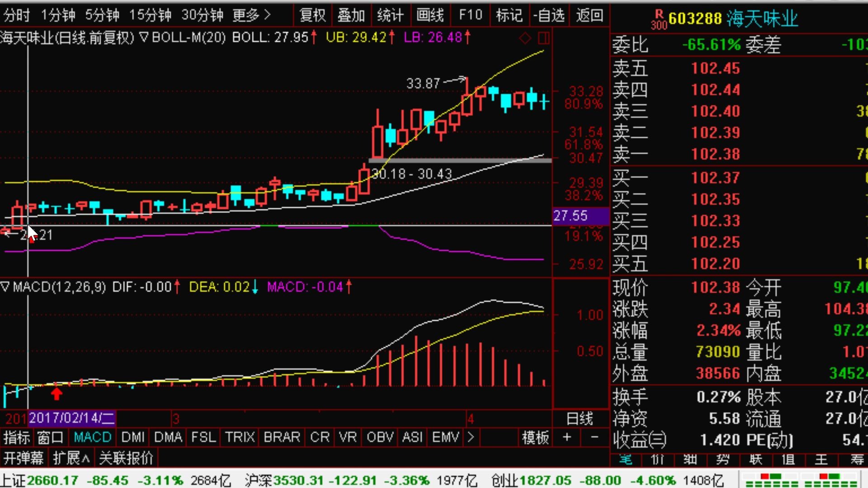
Task: Select the DMI indicator tab
Action: (x=133, y=437)
